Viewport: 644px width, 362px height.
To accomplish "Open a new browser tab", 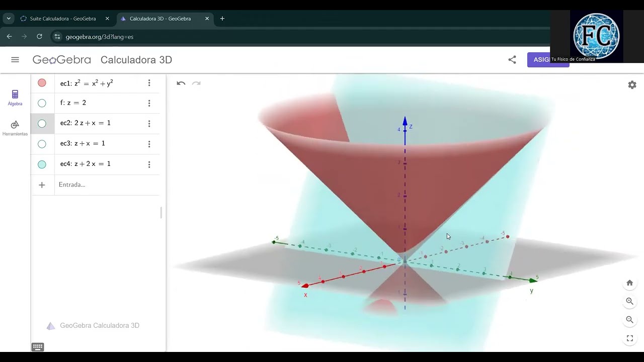I will 222,19.
